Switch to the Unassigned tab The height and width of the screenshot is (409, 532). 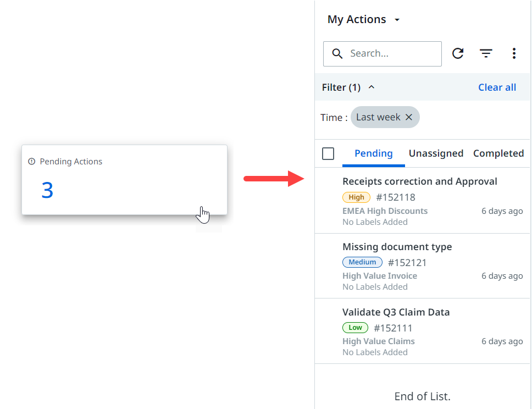[x=436, y=153]
